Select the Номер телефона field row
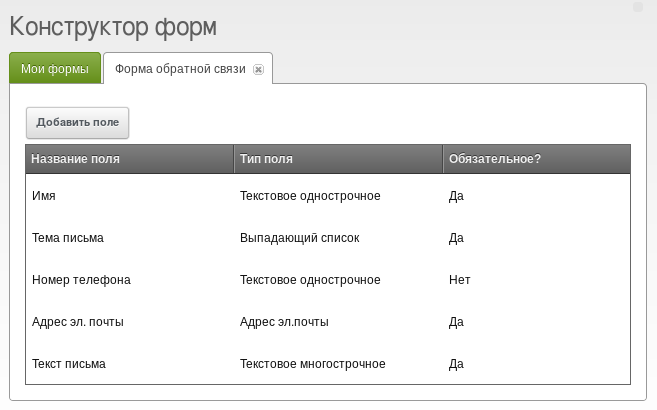 tap(328, 279)
